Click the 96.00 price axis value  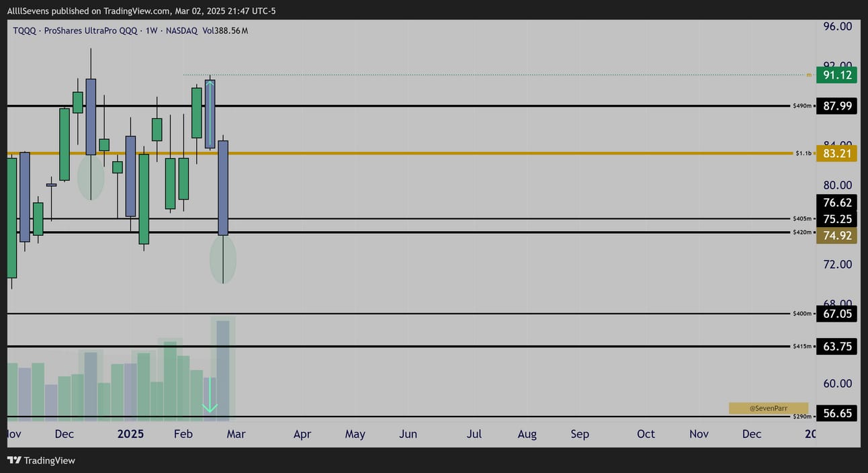coord(837,26)
